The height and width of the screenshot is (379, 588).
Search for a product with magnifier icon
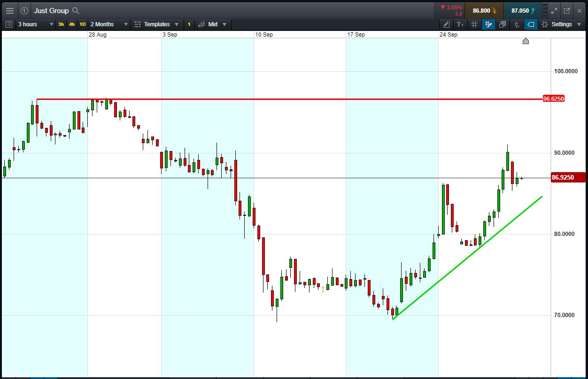(x=76, y=10)
